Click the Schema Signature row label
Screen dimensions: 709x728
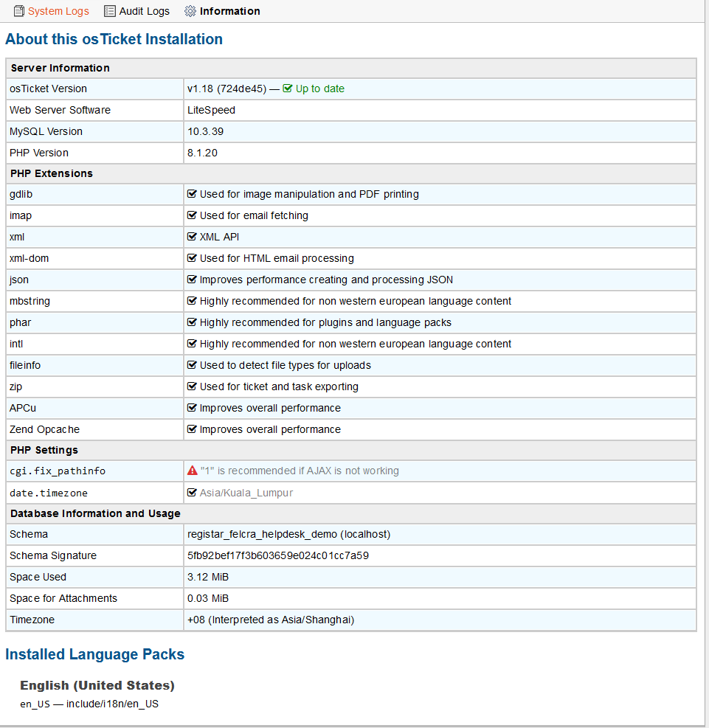pos(53,555)
